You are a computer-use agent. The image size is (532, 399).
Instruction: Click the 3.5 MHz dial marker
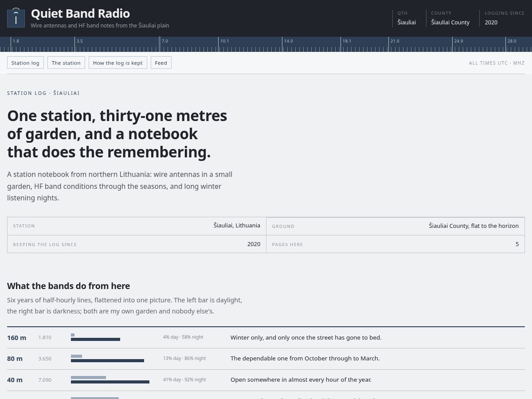[80, 41]
